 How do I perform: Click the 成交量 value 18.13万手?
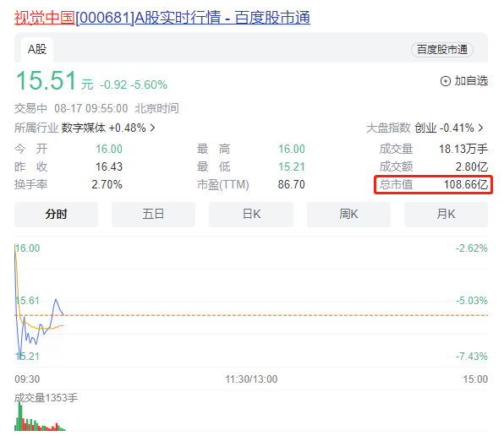tap(463, 149)
